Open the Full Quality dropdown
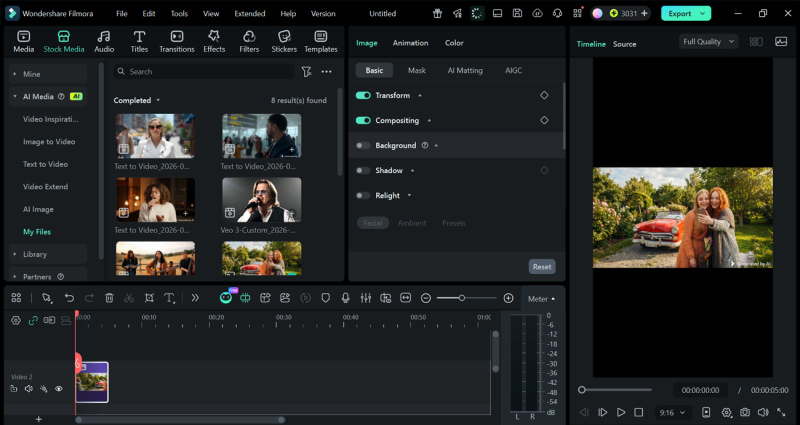800x425 pixels. tap(708, 42)
